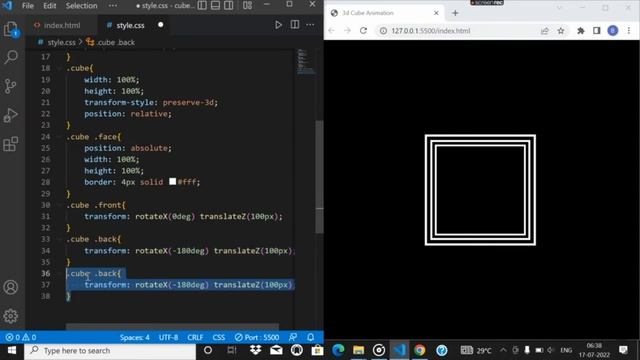The height and width of the screenshot is (360, 640).
Task: Open Task View on the taskbar
Action: pyautogui.click(x=231, y=350)
